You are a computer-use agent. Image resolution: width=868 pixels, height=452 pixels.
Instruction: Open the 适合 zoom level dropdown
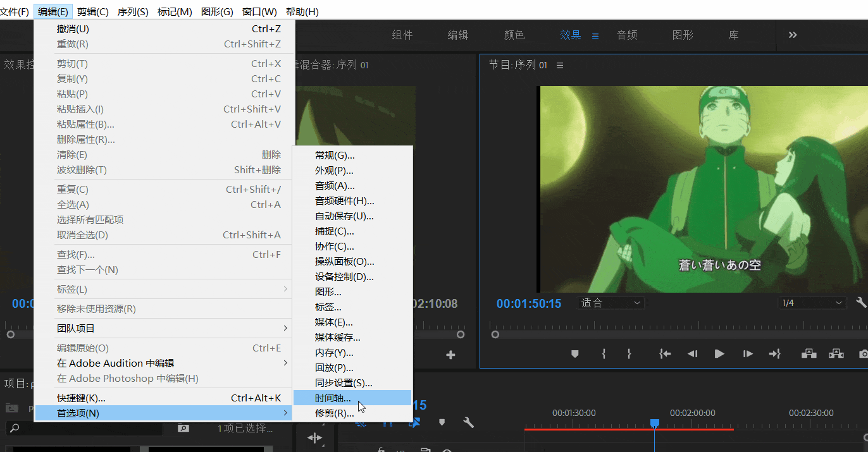click(609, 302)
